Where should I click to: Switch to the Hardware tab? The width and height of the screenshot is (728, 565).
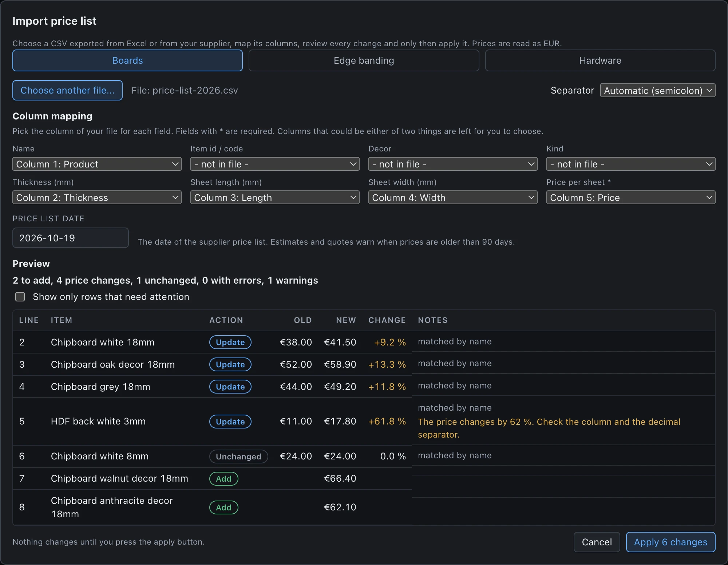(600, 60)
